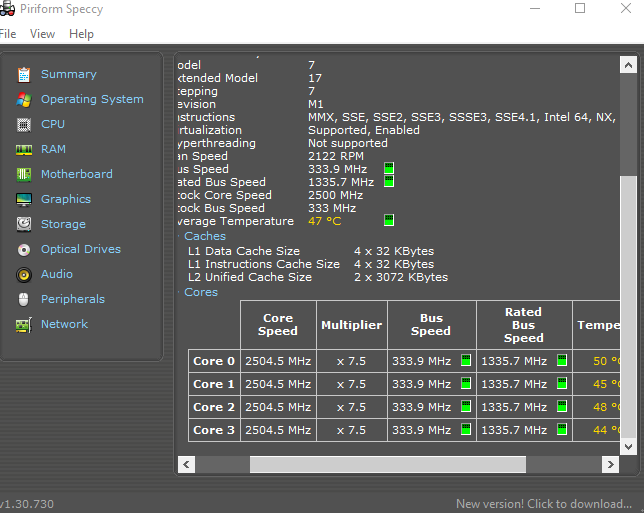Click the Piriform Speccy app icon in title bar

coord(7,9)
